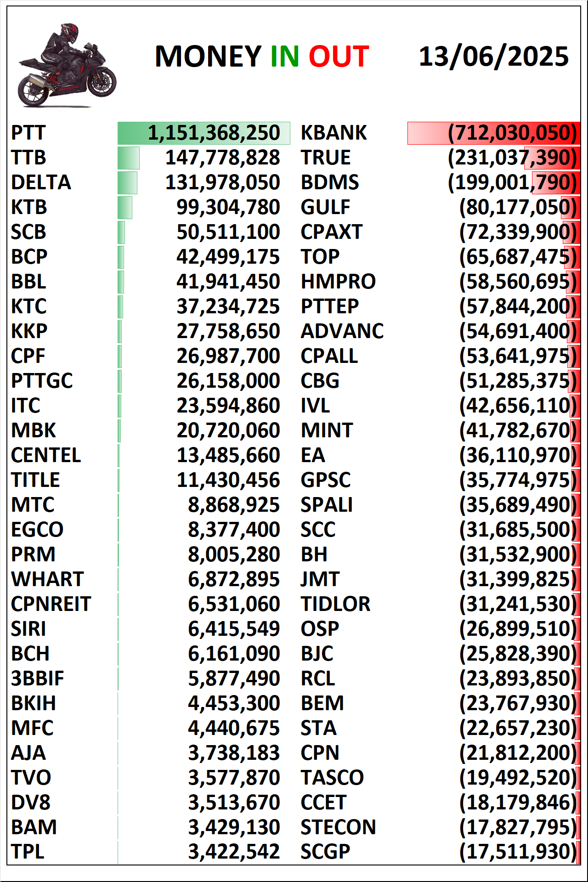Viewport: 588px width, 882px height.
Task: Click the TRUE outflow value (231,037,390)
Action: pos(512,158)
